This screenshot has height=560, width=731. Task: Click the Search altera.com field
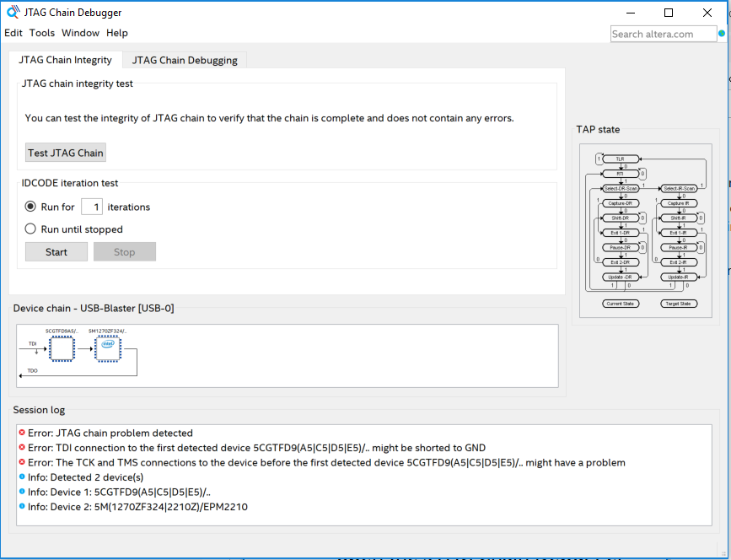[x=663, y=34]
